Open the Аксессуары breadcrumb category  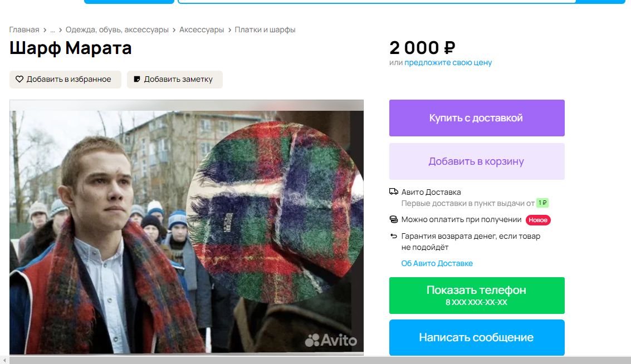point(202,29)
